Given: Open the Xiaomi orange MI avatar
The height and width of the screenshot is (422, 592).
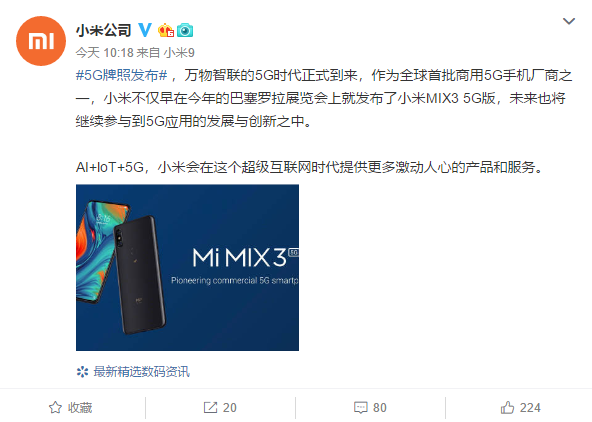Looking at the screenshot, I should [41, 41].
